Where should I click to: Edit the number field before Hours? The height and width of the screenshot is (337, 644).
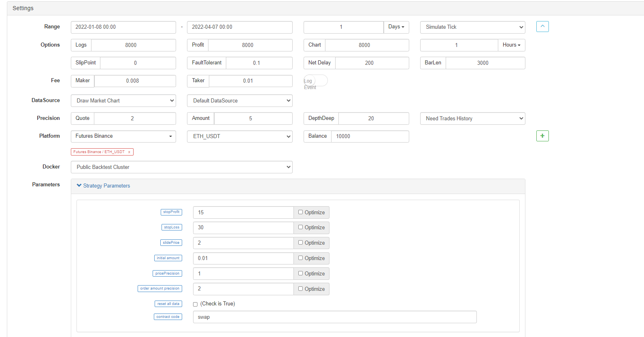[459, 45]
